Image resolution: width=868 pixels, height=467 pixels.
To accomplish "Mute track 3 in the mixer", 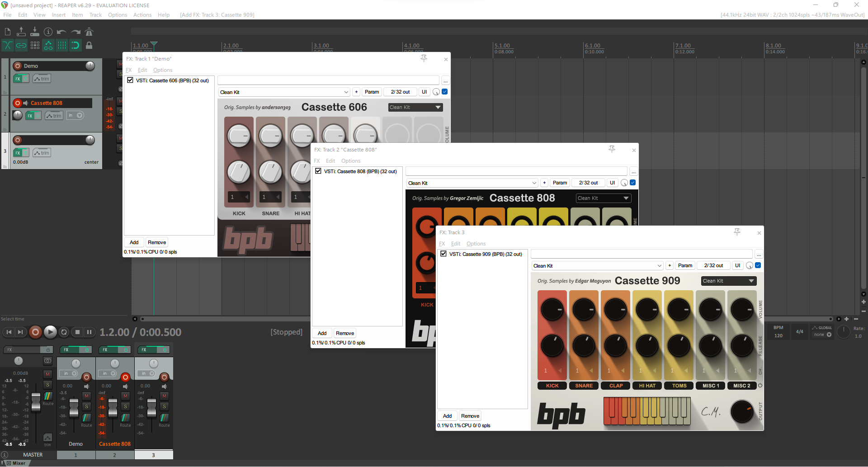I will [164, 396].
